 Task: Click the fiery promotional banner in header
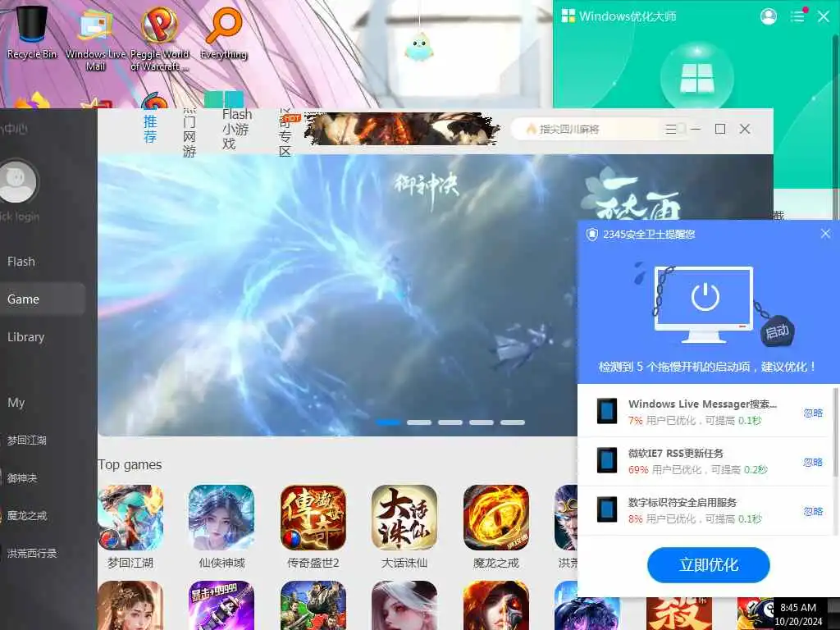click(x=402, y=129)
